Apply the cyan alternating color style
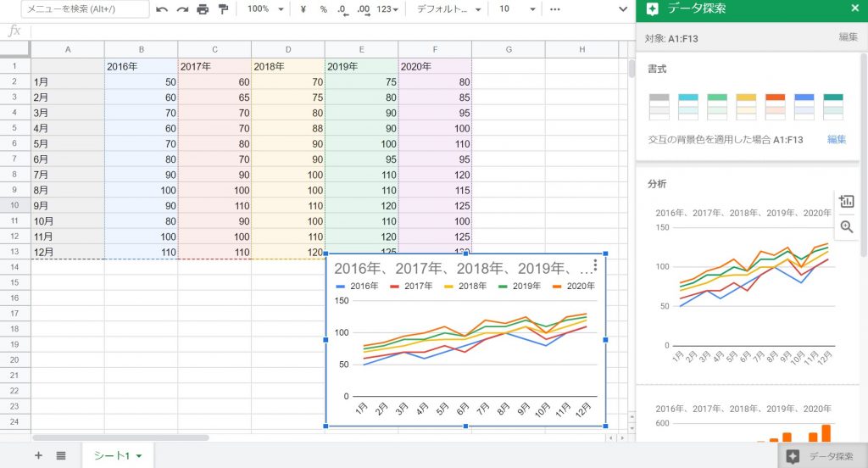 [x=688, y=107]
